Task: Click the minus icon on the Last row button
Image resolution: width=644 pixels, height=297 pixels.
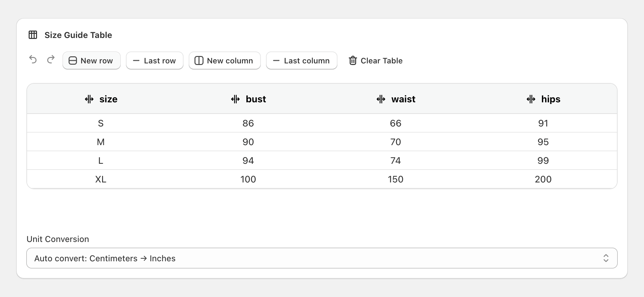Action: 136,60
